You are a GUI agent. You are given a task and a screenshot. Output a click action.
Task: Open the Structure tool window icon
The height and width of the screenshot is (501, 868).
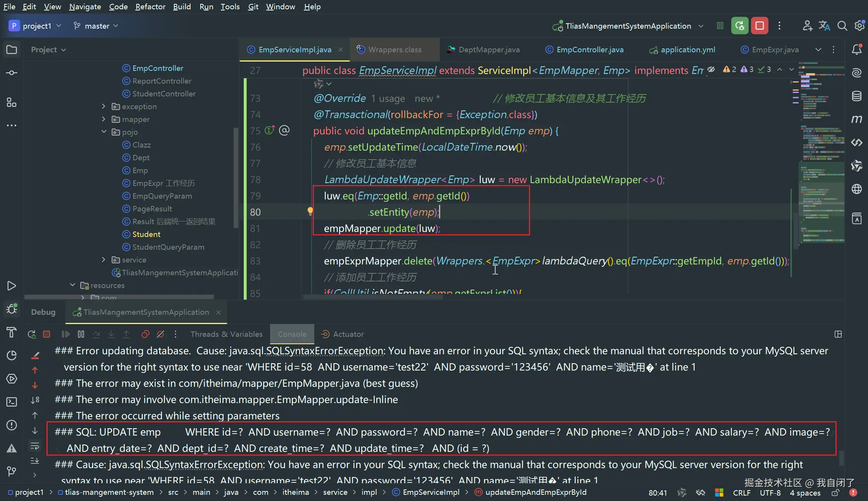[x=12, y=102]
